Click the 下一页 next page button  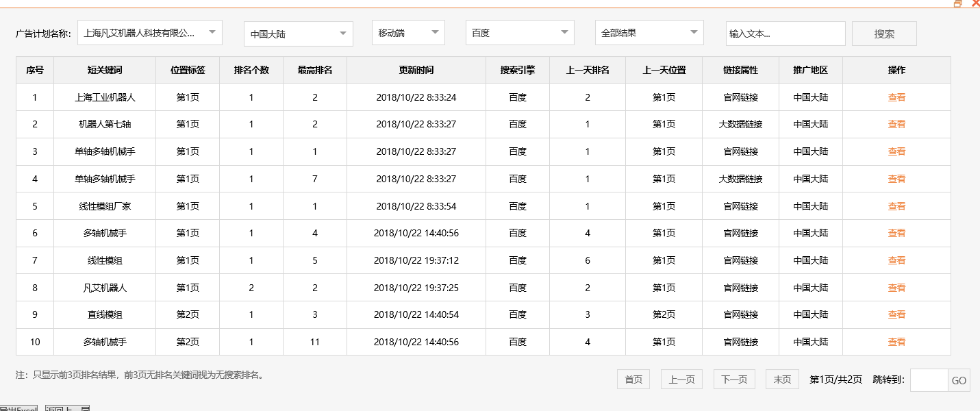733,379
